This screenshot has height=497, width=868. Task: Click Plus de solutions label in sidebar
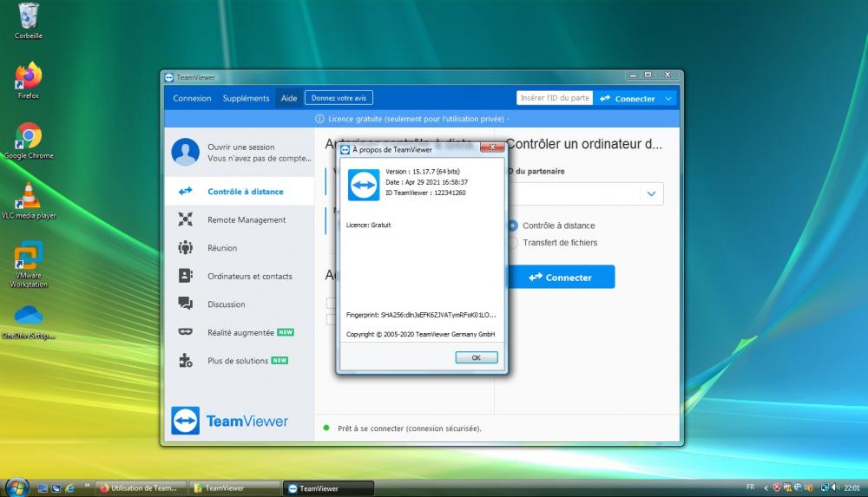tap(238, 361)
